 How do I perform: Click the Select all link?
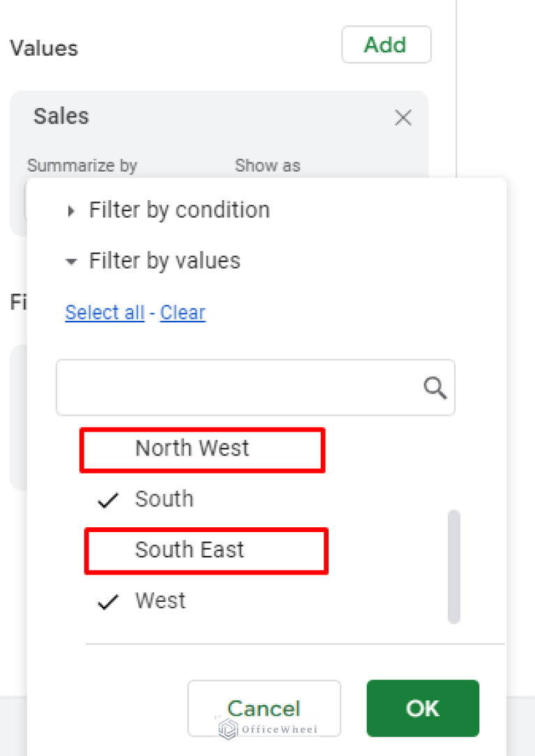(x=105, y=312)
